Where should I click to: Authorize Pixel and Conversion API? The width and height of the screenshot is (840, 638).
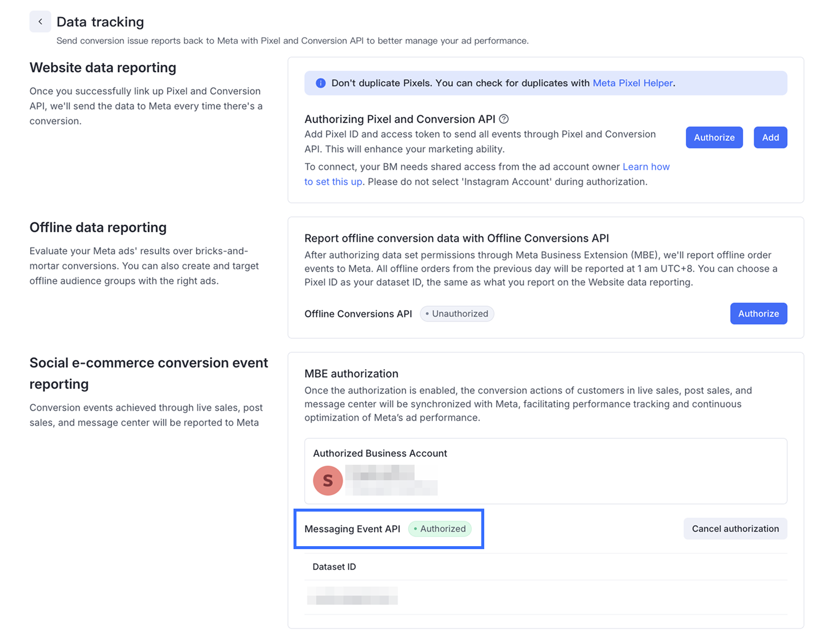coord(714,137)
